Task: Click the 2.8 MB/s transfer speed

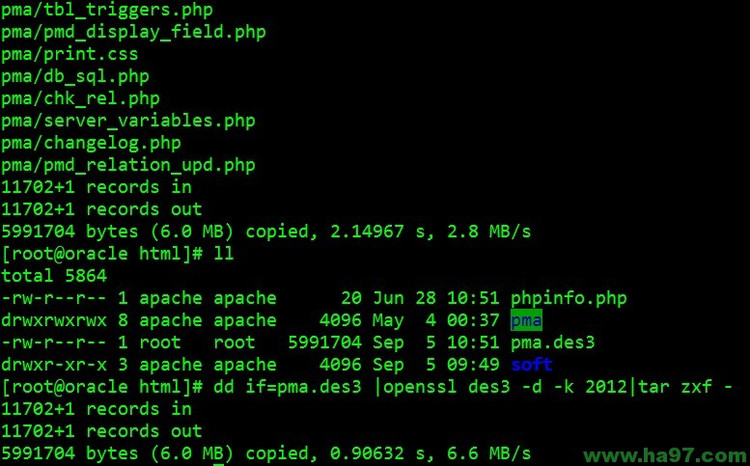Action: coord(489,232)
